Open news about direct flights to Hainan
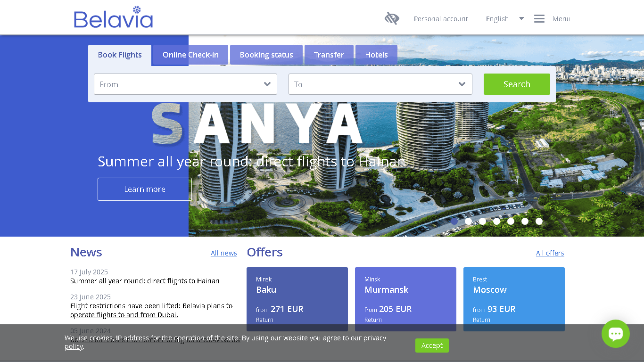Screen dimensions: 644x362 tap(145, 281)
